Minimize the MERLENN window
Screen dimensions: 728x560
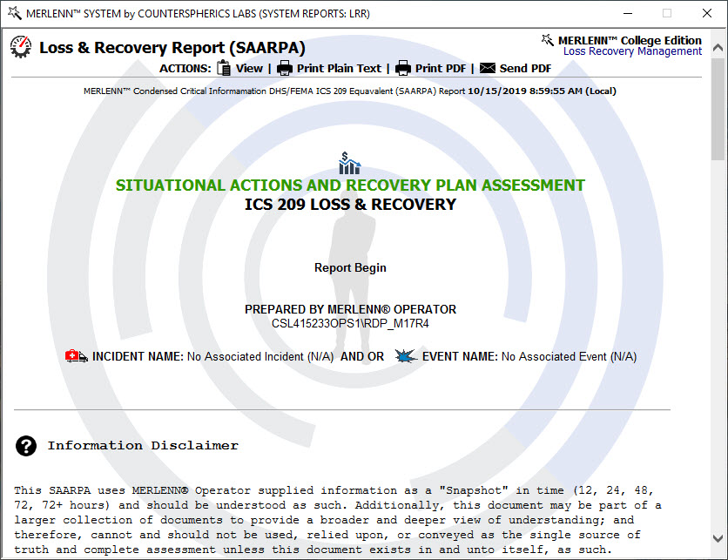coord(628,13)
